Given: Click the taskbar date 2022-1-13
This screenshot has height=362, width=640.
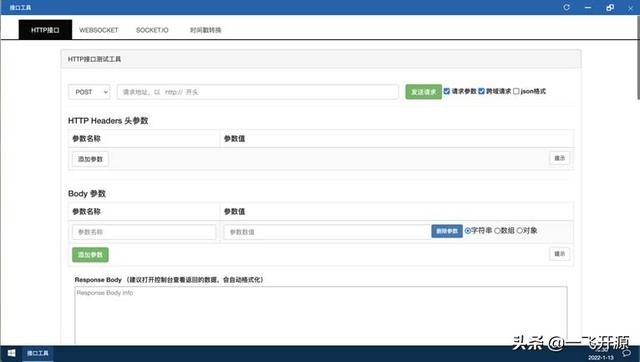Looking at the screenshot, I should pyautogui.click(x=601, y=358).
